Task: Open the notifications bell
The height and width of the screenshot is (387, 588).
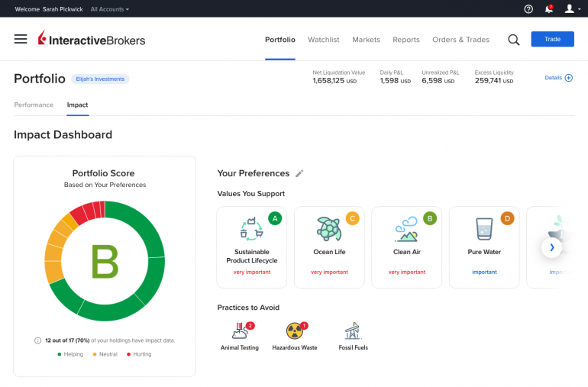Action: [x=548, y=9]
